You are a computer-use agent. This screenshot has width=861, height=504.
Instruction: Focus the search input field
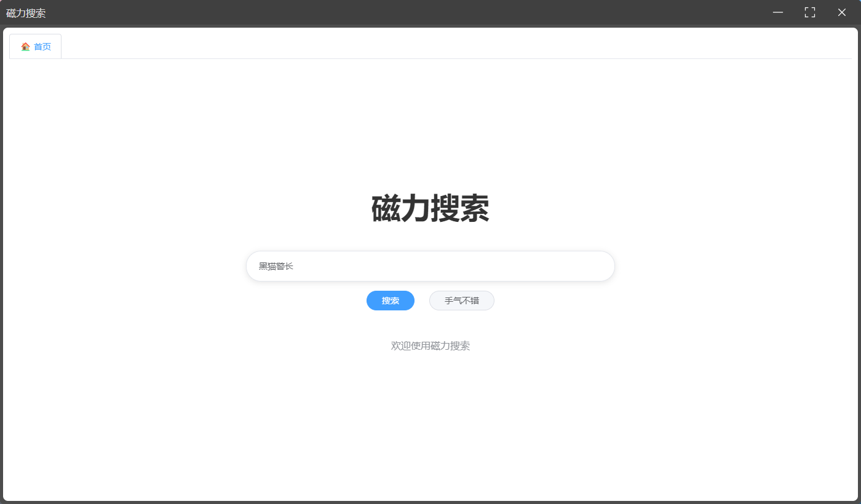(430, 266)
